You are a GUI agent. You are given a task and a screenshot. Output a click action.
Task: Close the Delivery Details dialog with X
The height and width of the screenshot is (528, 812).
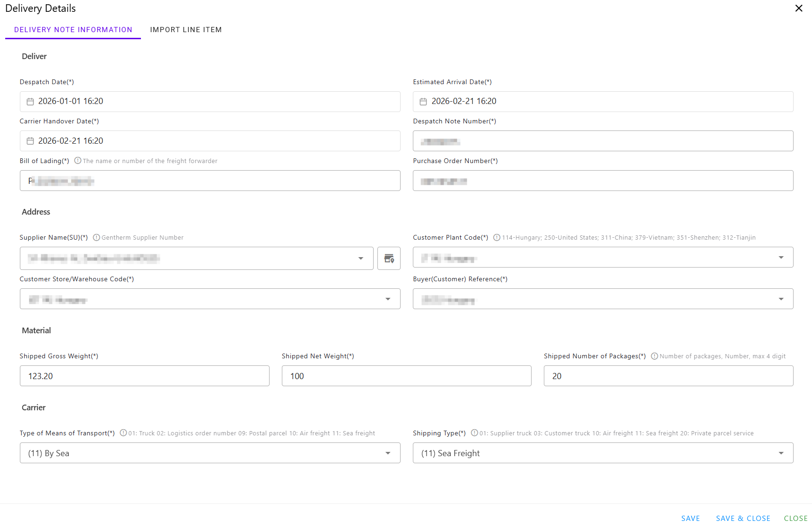[799, 9]
